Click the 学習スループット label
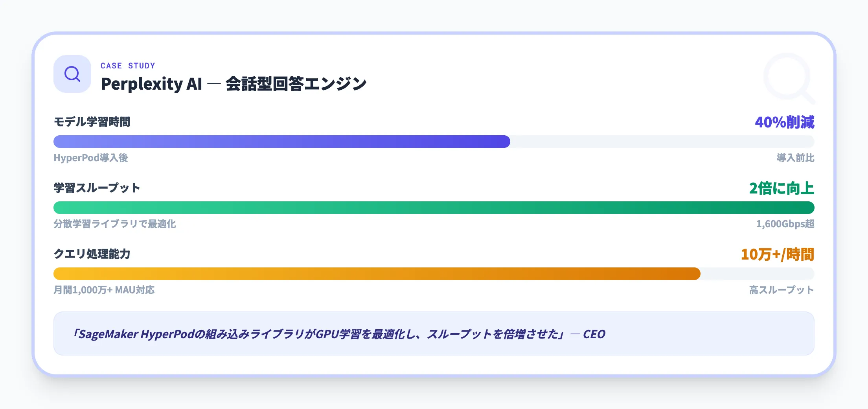 coord(97,188)
